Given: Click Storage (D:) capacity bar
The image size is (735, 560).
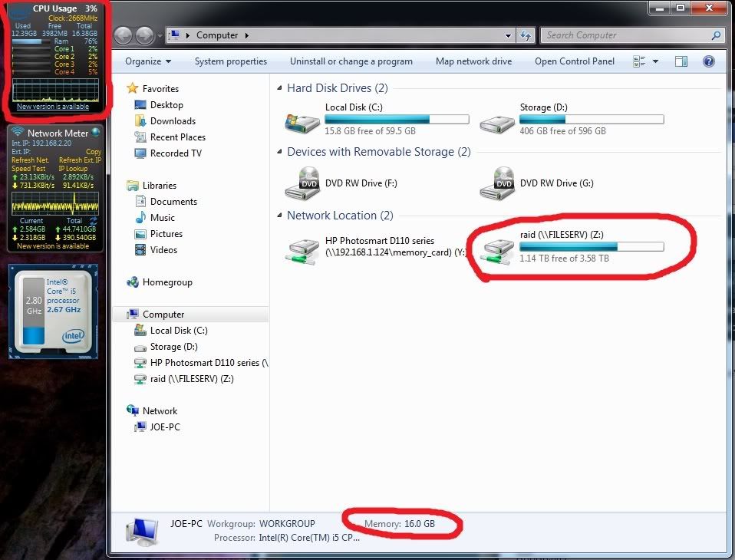Looking at the screenshot, I should [592, 120].
